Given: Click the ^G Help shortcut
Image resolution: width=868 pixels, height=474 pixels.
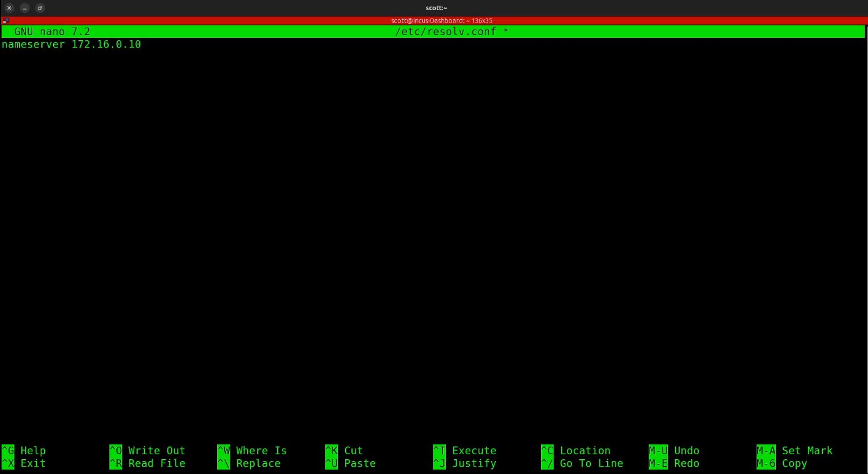Looking at the screenshot, I should click(x=24, y=451).
